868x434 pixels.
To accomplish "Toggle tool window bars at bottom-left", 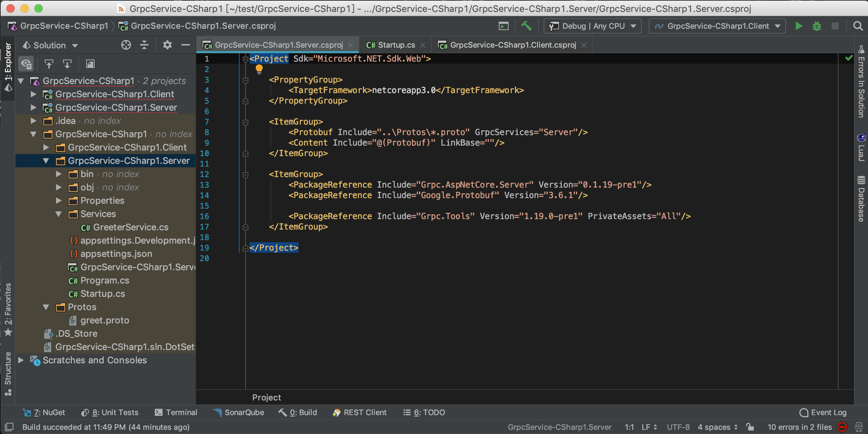I will 9,427.
